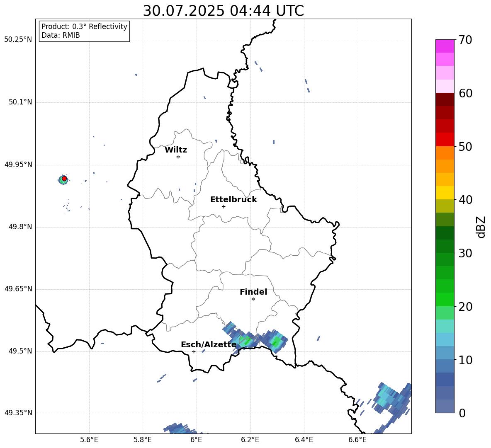
Task: Click the green-cored radar echo south-east of Findel
Action: pos(275,341)
